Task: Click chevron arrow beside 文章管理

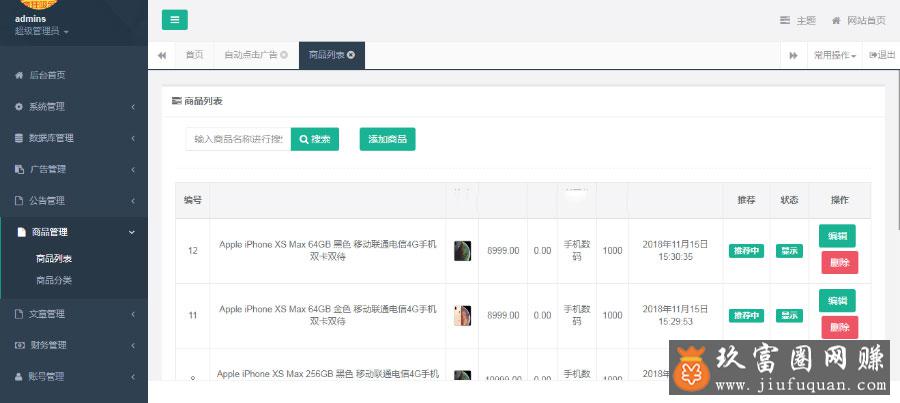Action: point(133,314)
